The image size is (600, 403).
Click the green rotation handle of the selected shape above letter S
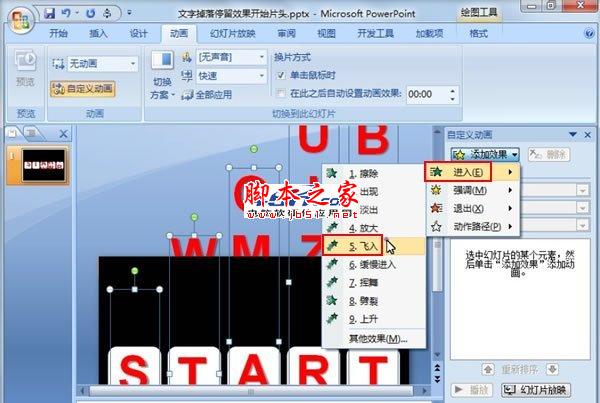(x=135, y=271)
